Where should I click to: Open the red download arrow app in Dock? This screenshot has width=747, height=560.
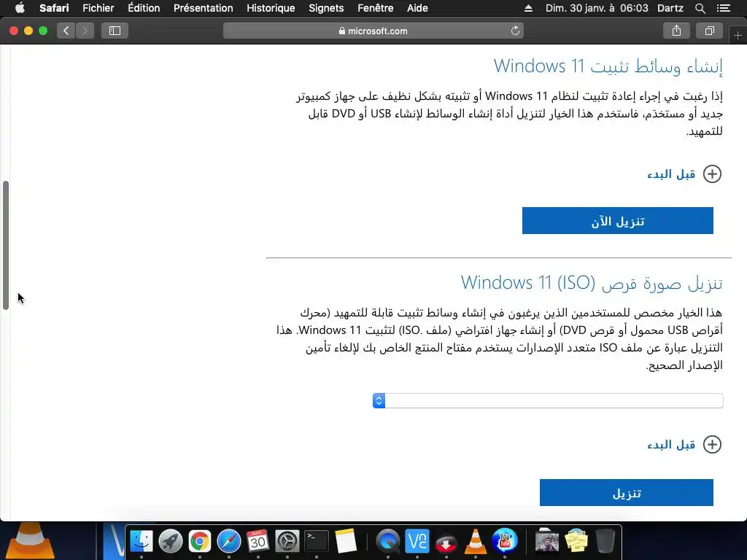[446, 542]
